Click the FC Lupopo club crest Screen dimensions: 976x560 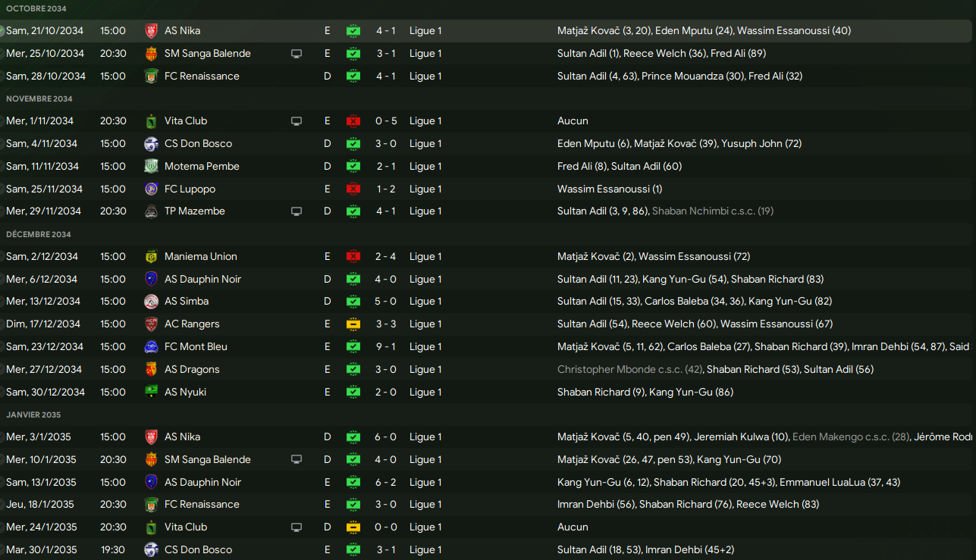pos(151,189)
